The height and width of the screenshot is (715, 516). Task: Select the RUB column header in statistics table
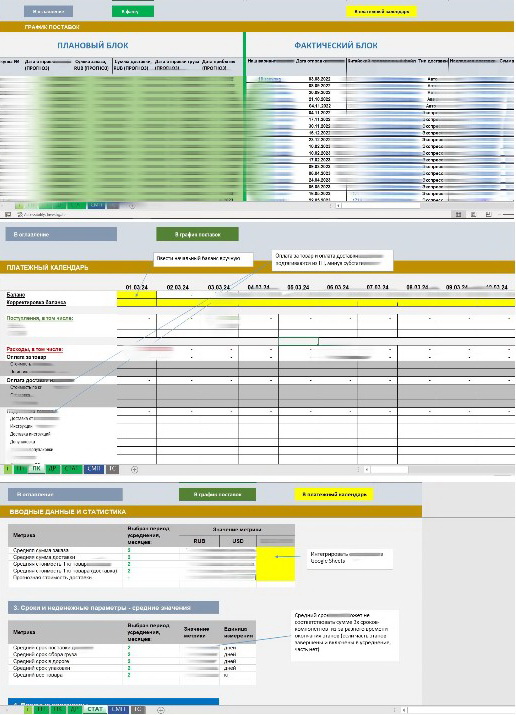[x=199, y=541]
